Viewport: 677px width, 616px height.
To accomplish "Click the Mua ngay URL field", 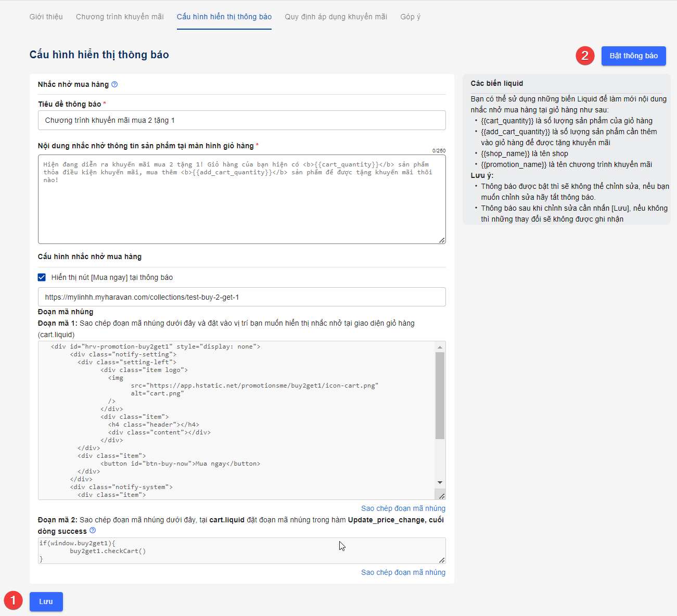I will (x=242, y=297).
